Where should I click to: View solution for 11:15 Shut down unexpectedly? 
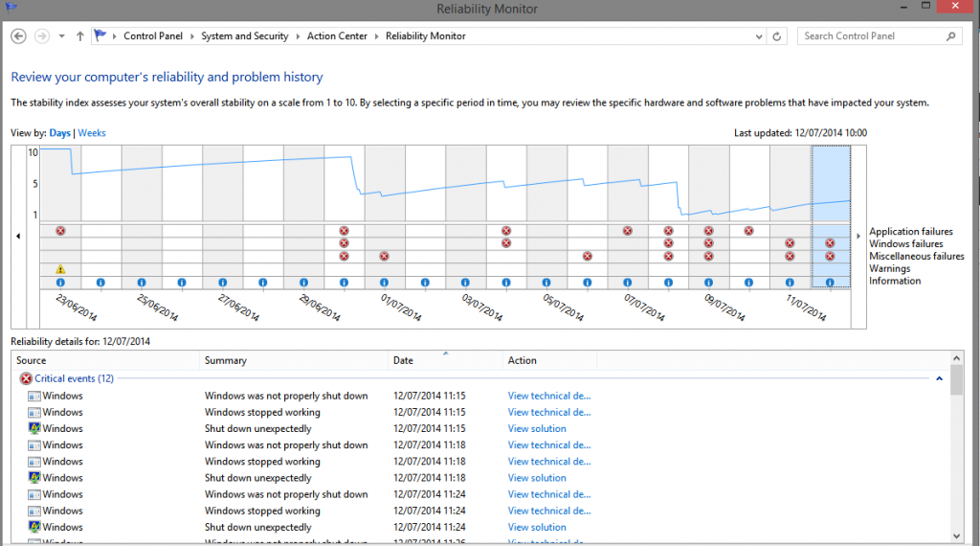pos(537,428)
